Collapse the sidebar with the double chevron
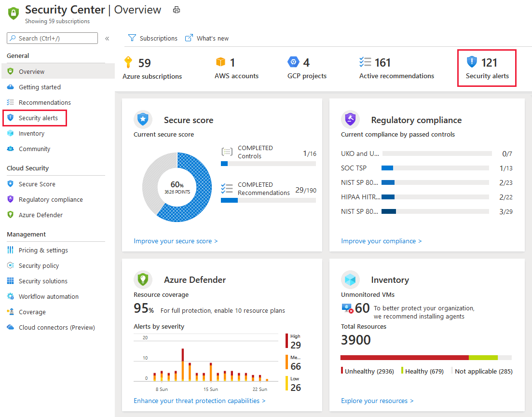532x417 pixels. pyautogui.click(x=107, y=39)
